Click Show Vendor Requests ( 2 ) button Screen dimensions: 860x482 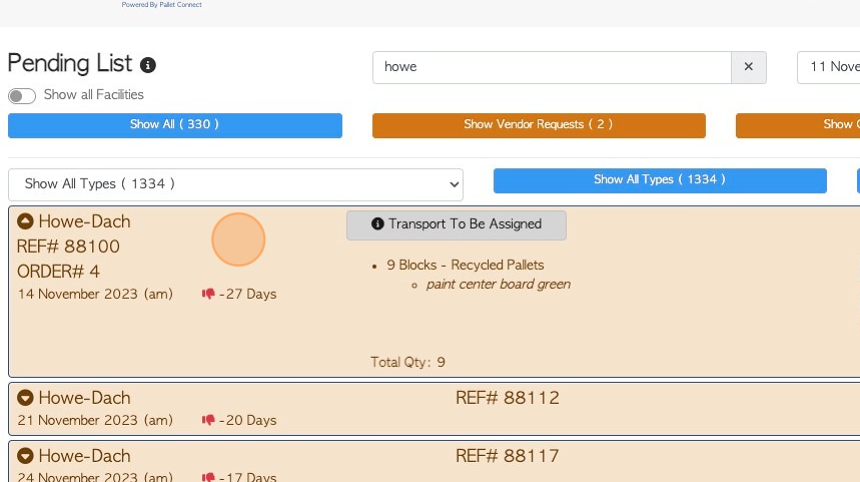pos(538,125)
